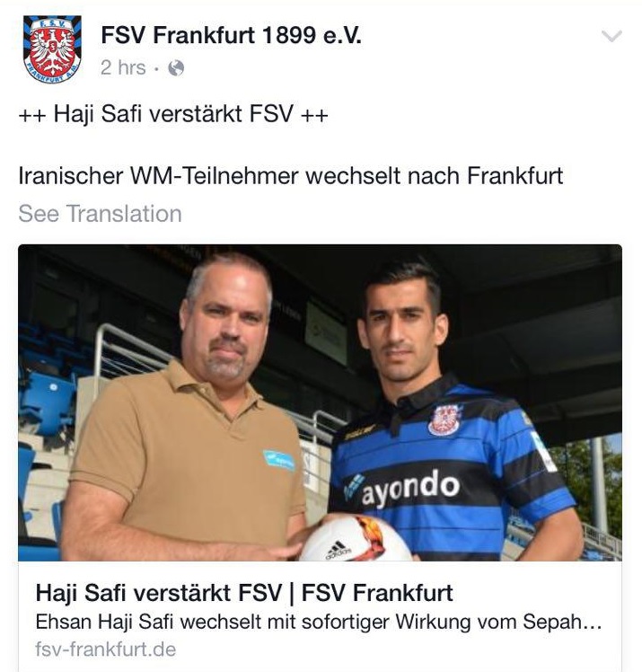Open headline Haji Safi verstärkt FSV | FSV Frankfurt
642x672 pixels.
(x=244, y=593)
